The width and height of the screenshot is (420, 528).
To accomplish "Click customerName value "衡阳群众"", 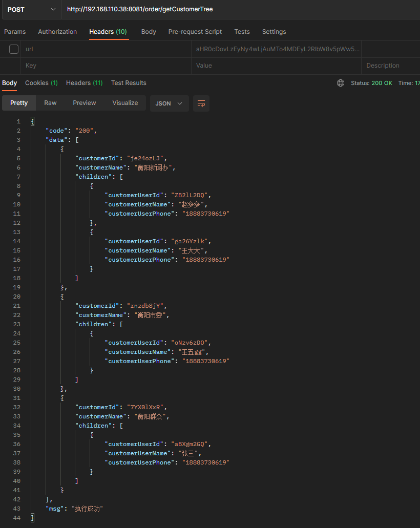I will click(151, 416).
